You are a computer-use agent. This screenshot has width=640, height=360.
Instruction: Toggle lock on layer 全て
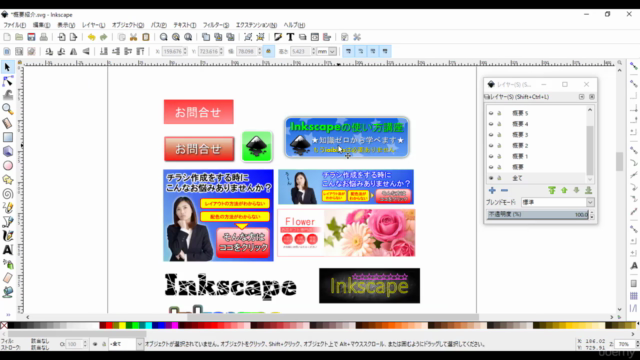(x=499, y=178)
